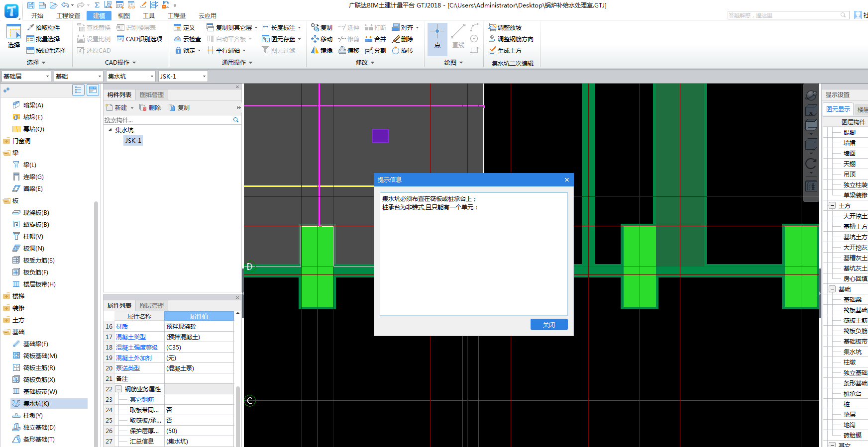The width and height of the screenshot is (868, 447).
Task: Click the save icon in quick access toolbar
Action: coord(31,5)
